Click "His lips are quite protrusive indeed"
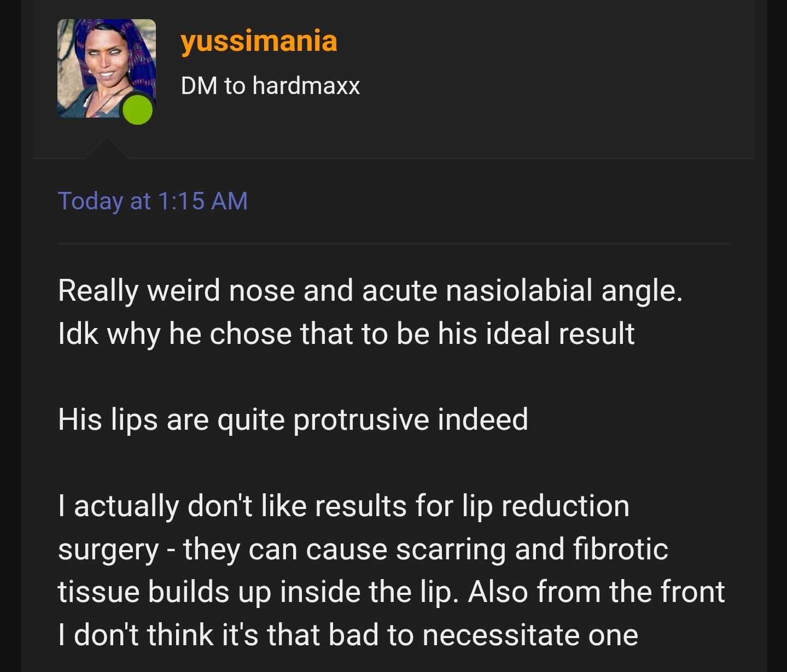The width and height of the screenshot is (787, 672). 293,419
